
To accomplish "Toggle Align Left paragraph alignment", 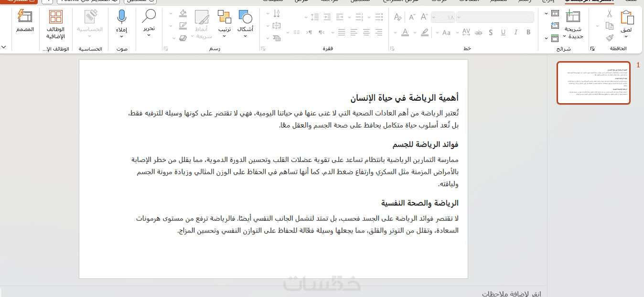I will (x=354, y=32).
